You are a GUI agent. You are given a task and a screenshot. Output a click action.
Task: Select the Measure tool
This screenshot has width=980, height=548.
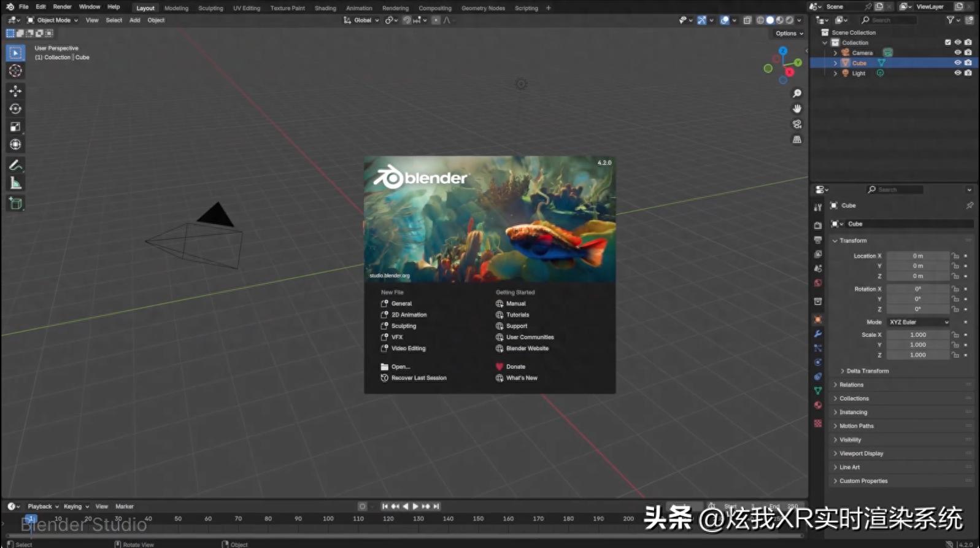tap(15, 183)
